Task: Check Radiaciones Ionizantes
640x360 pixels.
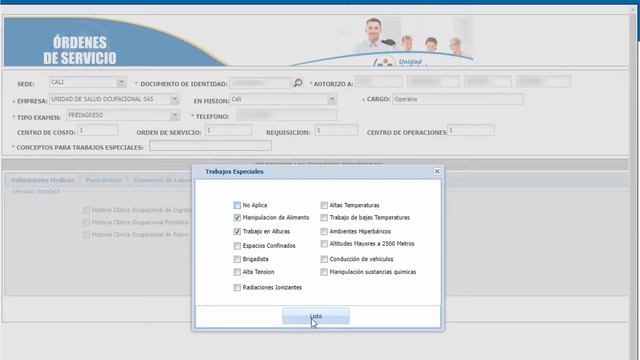Action: point(237,288)
